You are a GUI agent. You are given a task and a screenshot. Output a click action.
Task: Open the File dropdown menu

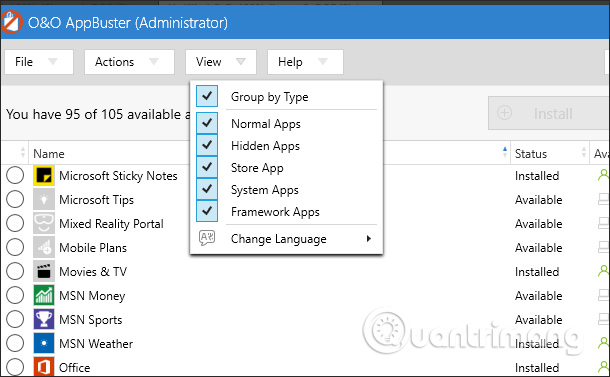click(39, 62)
